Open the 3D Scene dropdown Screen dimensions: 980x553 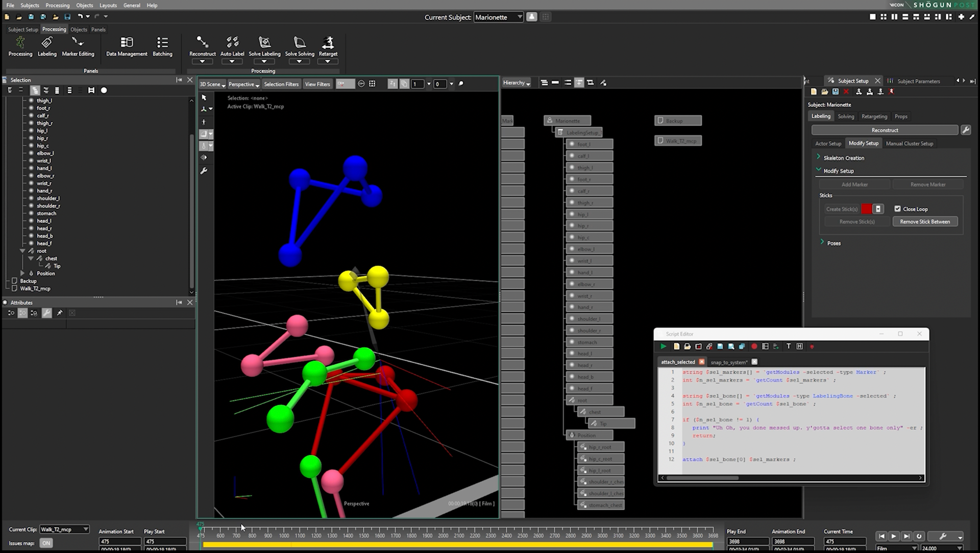(x=212, y=84)
